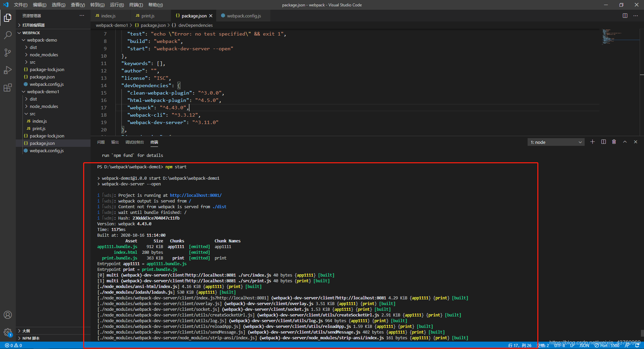Open the Run and Debug view
Screen dimensions: 644x349
point(7,70)
